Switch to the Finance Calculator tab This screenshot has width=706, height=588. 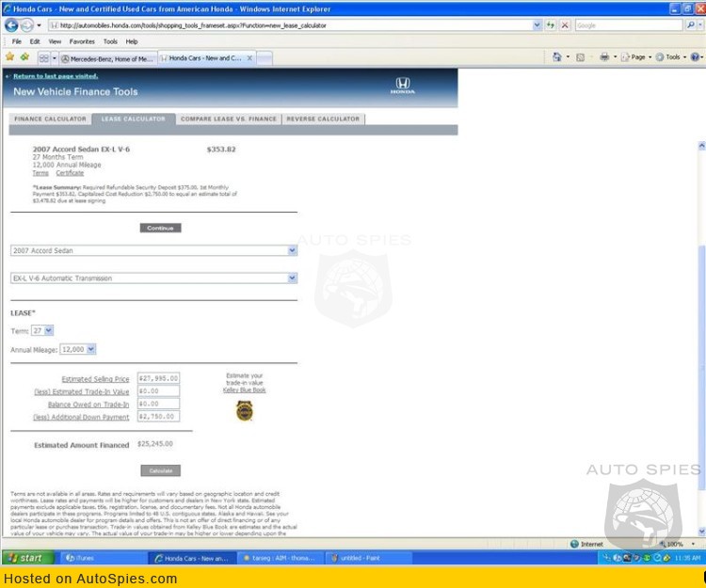[50, 119]
